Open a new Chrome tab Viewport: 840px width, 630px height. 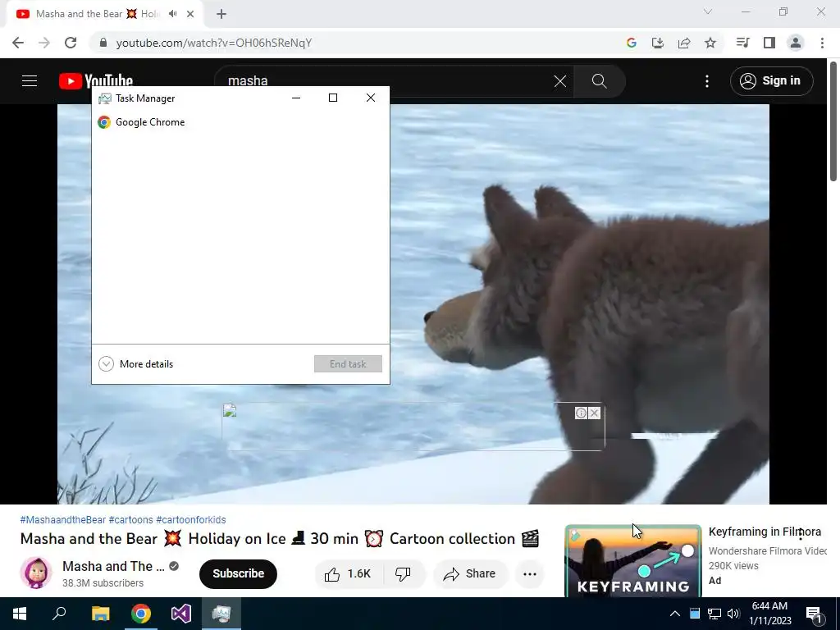(x=221, y=14)
